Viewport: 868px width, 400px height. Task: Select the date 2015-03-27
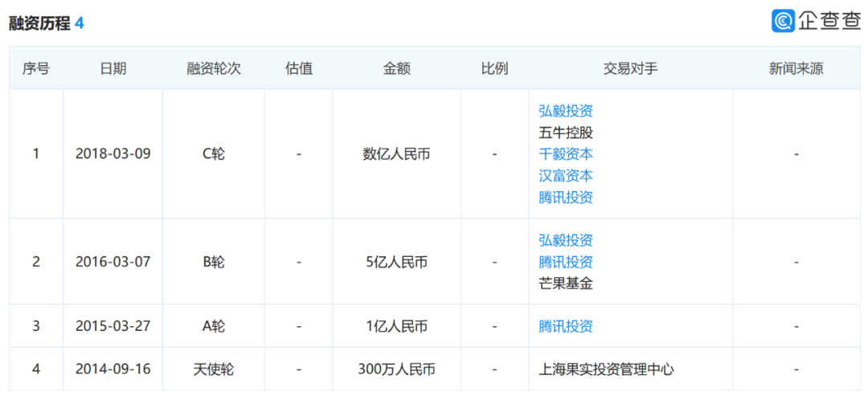pos(113,326)
